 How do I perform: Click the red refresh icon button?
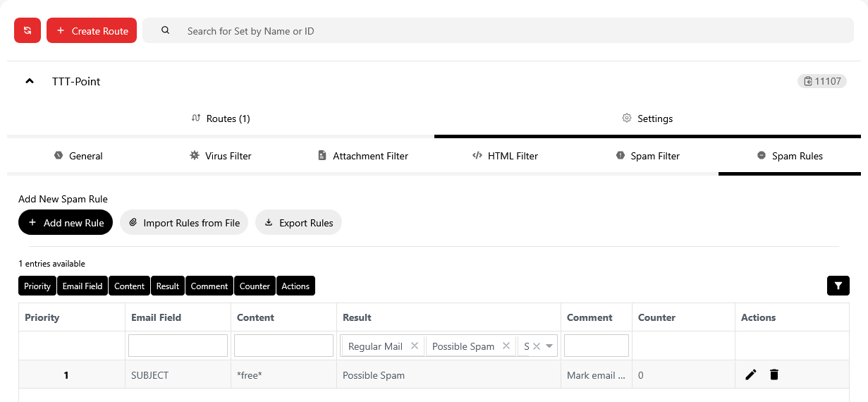[27, 30]
